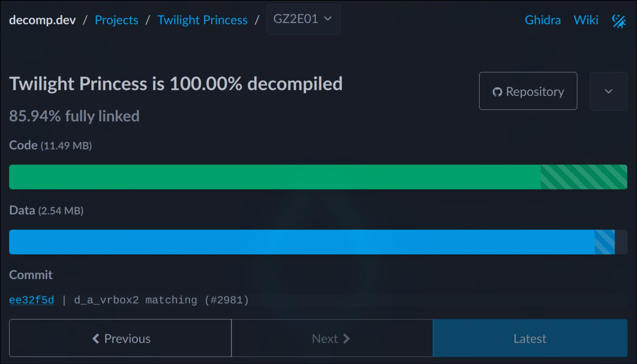Go to decomp.dev home
Image resolution: width=637 pixels, height=364 pixels.
click(x=42, y=20)
